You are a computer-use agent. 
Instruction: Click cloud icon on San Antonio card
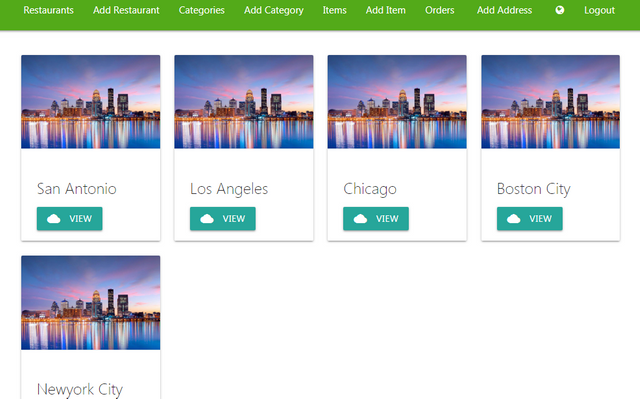coord(54,219)
